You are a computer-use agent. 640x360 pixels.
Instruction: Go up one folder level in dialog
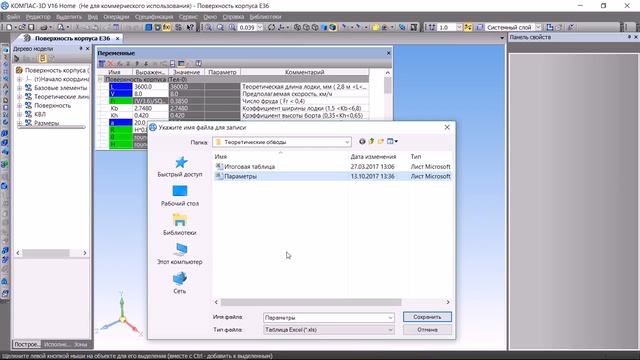371,141
